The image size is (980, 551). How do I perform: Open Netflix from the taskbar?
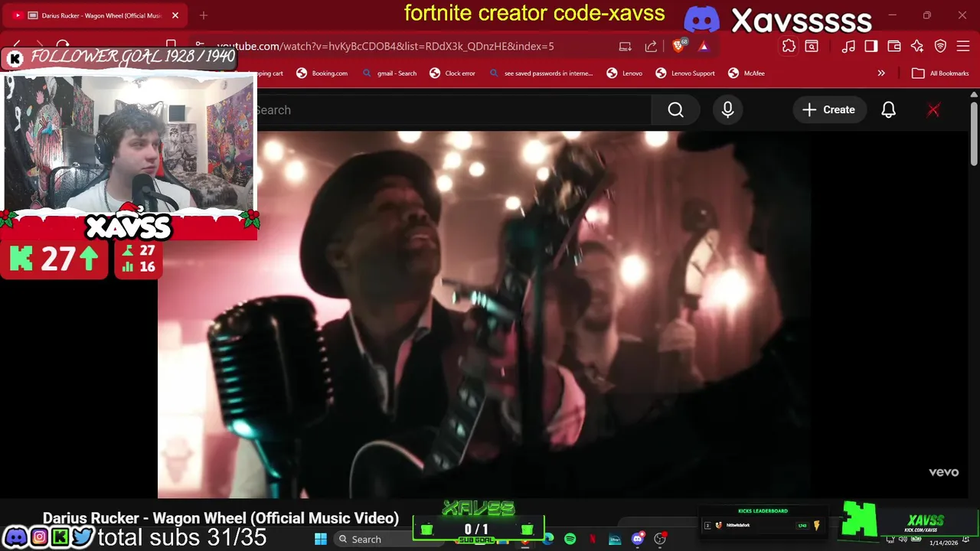tap(593, 540)
